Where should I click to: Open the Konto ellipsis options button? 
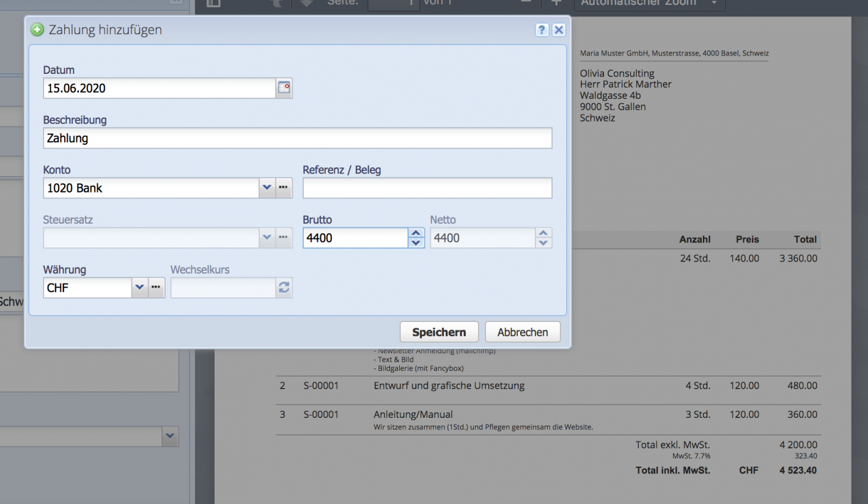point(283,188)
